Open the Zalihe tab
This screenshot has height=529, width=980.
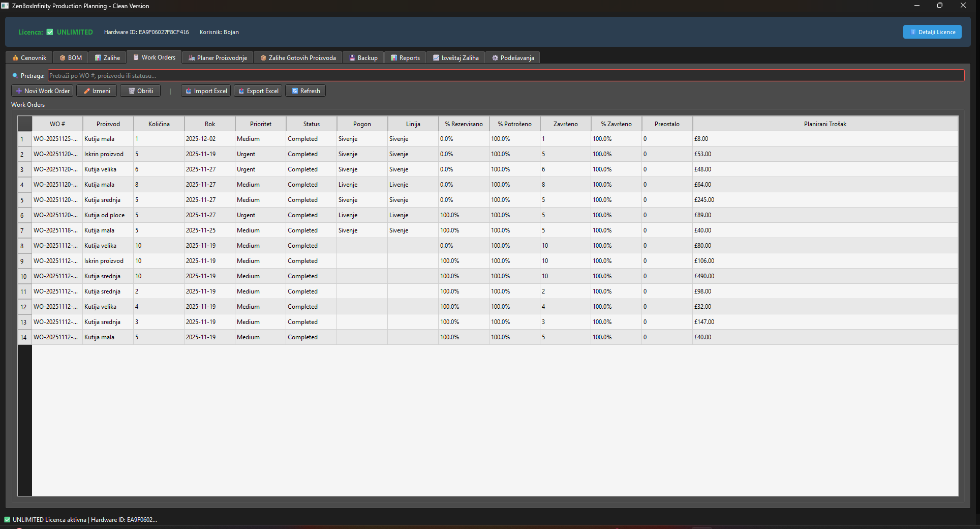pyautogui.click(x=107, y=58)
